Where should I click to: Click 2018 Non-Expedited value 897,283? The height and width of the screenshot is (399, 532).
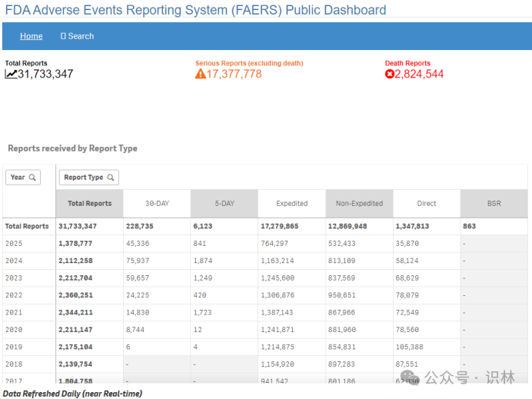(x=341, y=364)
